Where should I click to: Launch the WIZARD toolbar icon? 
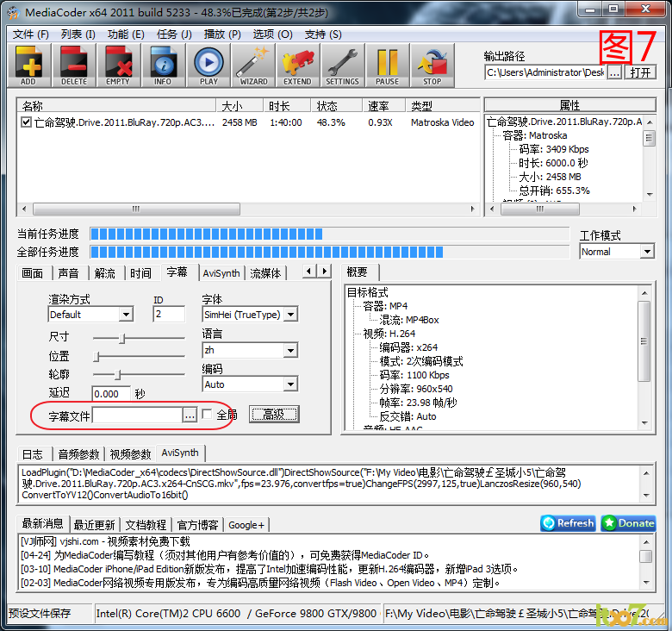click(x=253, y=65)
